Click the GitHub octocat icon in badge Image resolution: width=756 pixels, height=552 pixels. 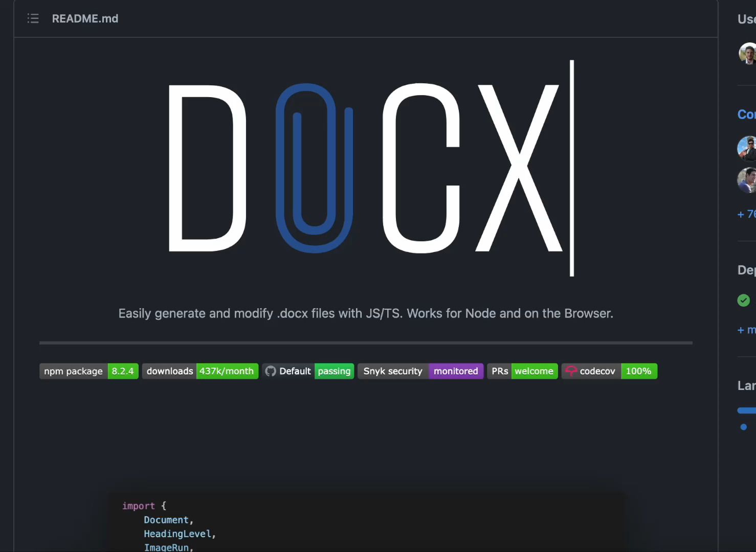(x=271, y=371)
